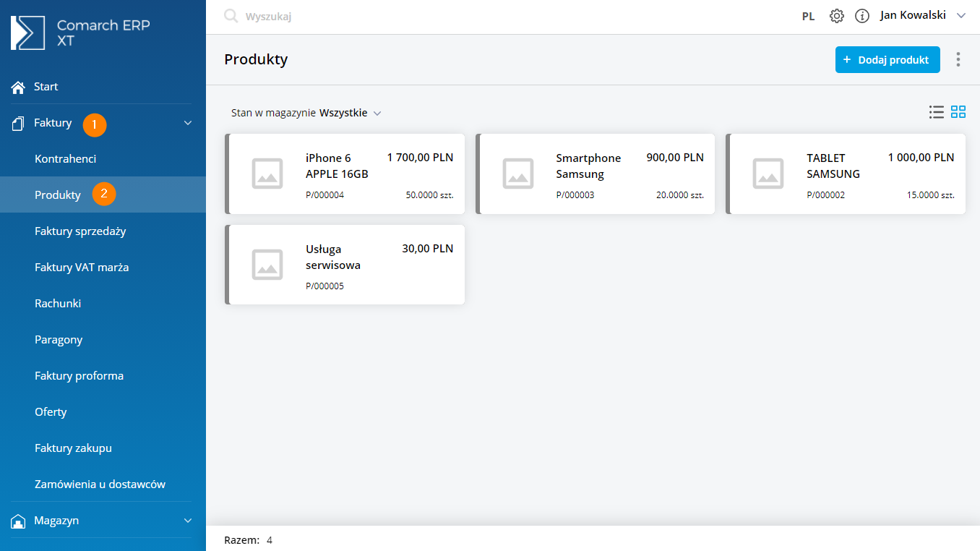The image size is (980, 551).
Task: Switch to list view icon
Action: pos(937,111)
